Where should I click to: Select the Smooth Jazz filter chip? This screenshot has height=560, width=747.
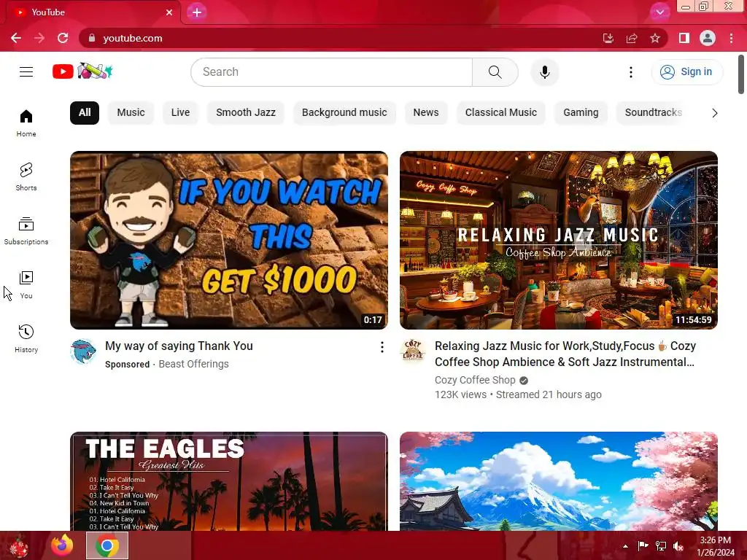click(x=246, y=113)
